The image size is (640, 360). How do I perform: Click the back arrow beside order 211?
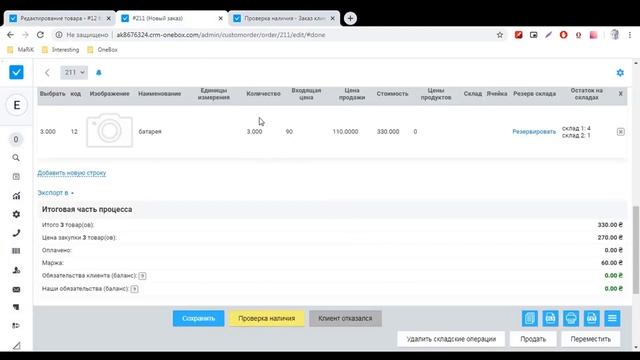pyautogui.click(x=47, y=73)
